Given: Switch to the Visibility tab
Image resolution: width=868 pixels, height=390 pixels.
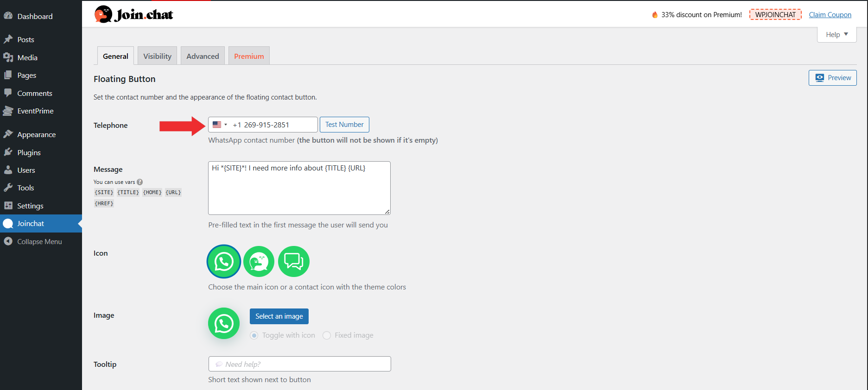Looking at the screenshot, I should click(x=157, y=56).
